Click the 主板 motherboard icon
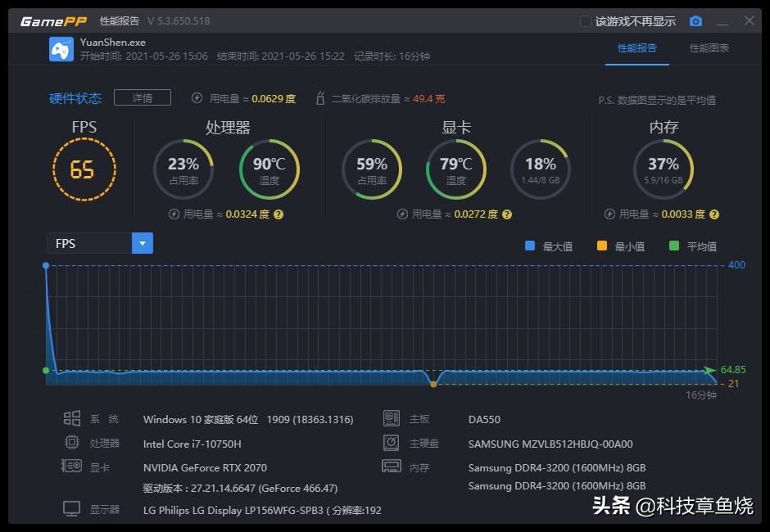This screenshot has width=770, height=532. coord(391,418)
